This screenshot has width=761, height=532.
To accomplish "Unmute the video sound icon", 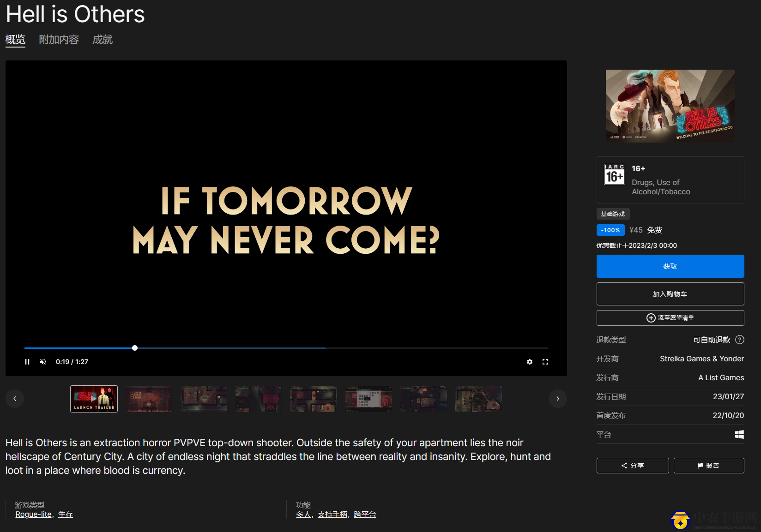I will tap(43, 362).
